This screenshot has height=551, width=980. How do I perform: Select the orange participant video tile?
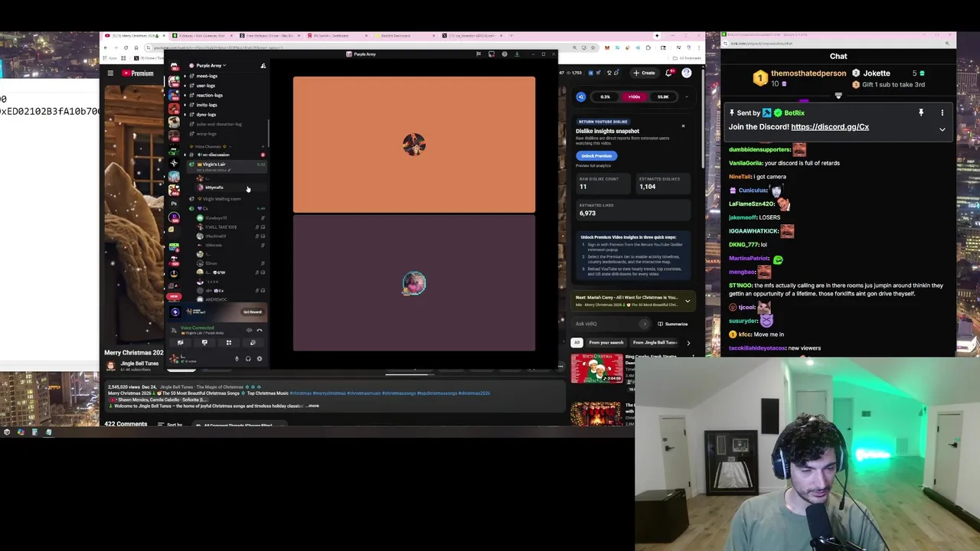(x=414, y=145)
